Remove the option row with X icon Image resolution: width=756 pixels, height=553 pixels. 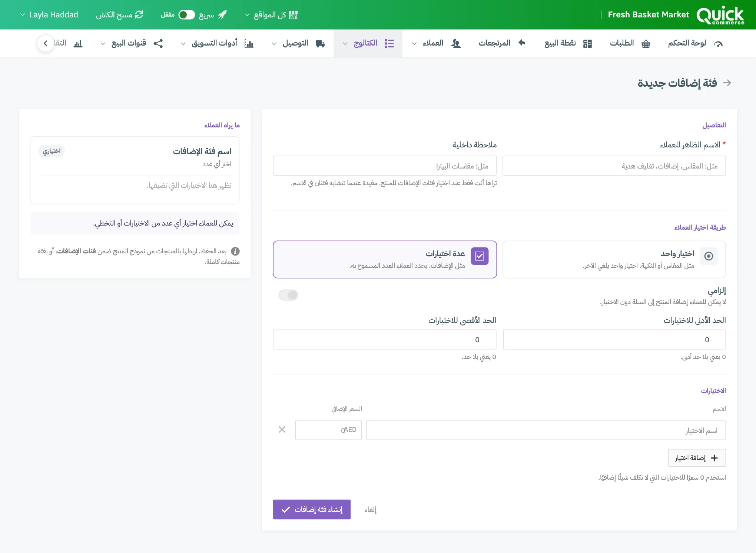[282, 430]
